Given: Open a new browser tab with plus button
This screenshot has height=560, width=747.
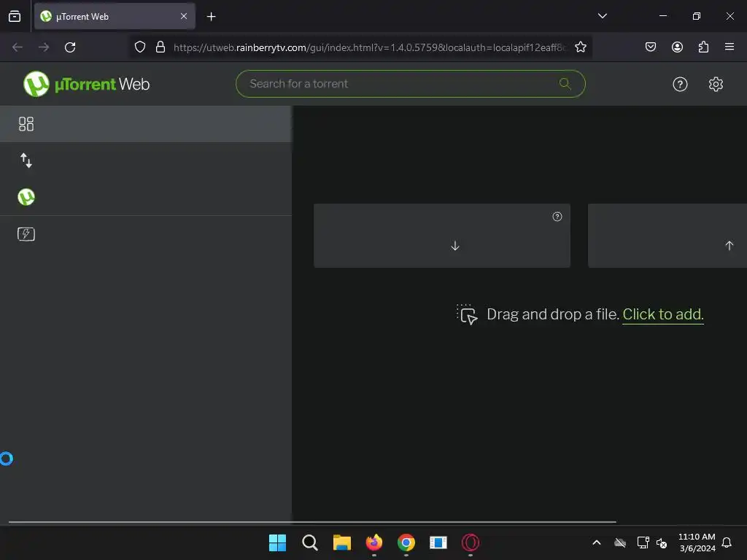Looking at the screenshot, I should [211, 17].
